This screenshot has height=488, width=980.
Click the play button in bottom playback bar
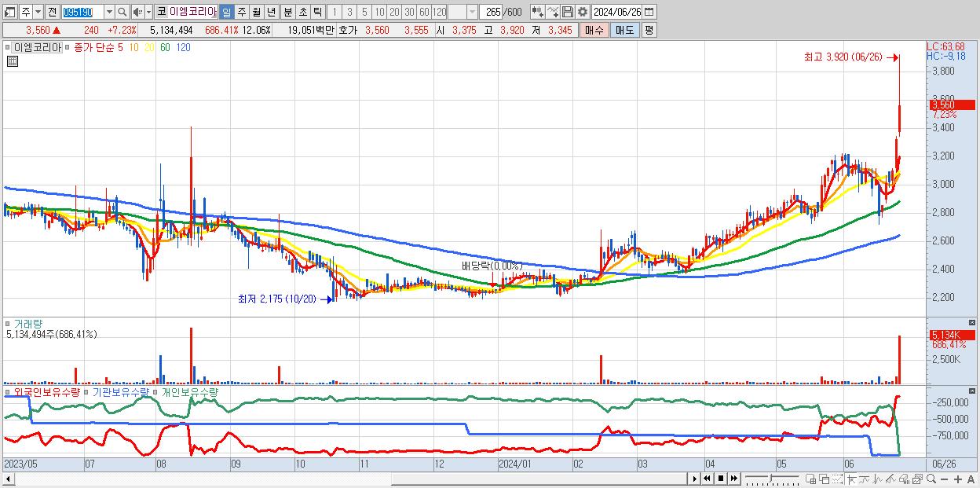tap(695, 479)
